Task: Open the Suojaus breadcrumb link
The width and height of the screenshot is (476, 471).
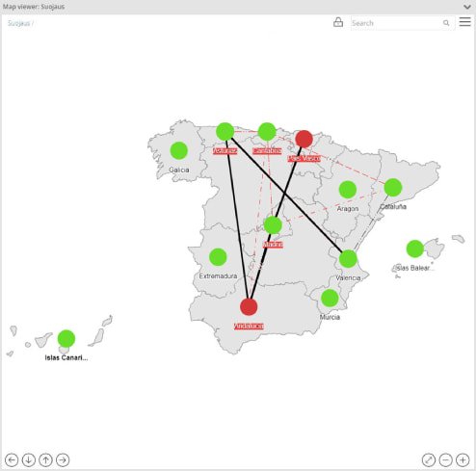Action: tap(19, 23)
